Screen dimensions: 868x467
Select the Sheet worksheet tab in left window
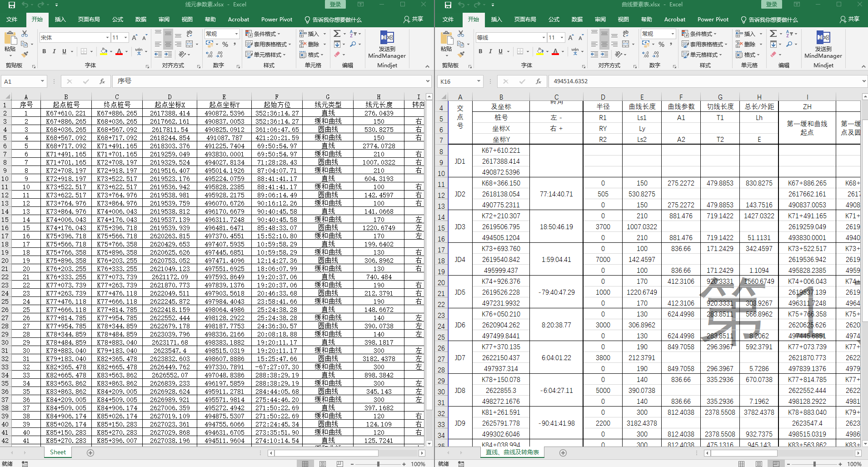coord(58,452)
